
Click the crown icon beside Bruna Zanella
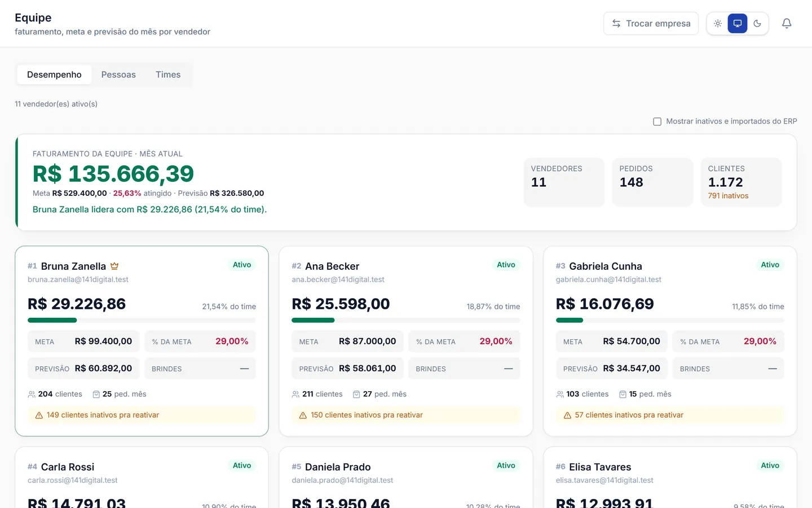(x=114, y=266)
